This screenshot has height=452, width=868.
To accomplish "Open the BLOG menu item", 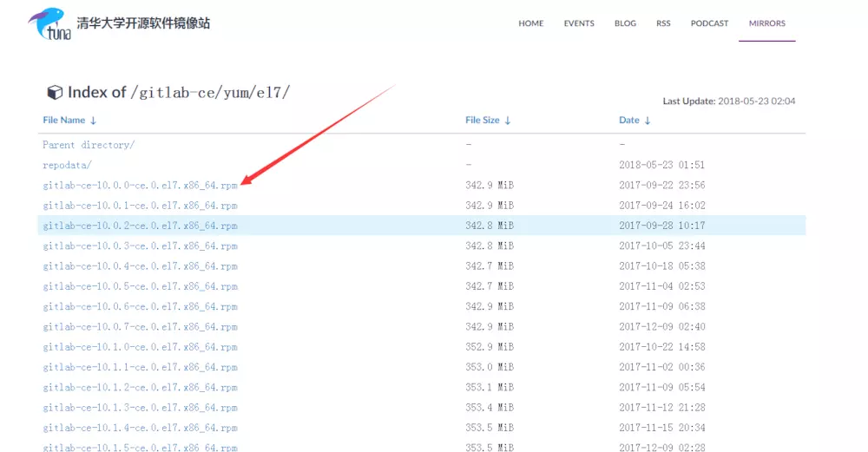I will pyautogui.click(x=625, y=23).
